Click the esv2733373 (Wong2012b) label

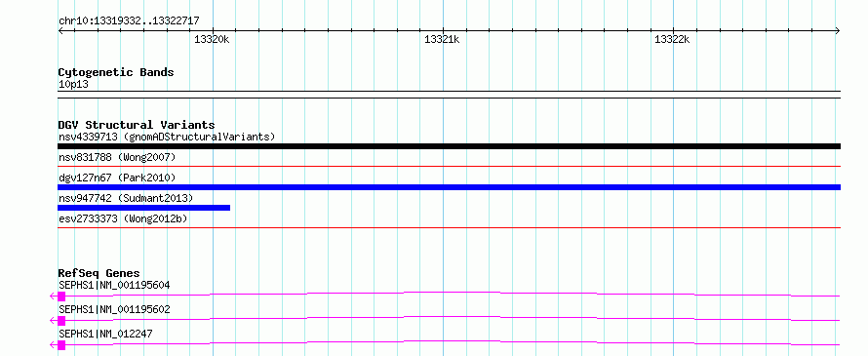coord(123,218)
